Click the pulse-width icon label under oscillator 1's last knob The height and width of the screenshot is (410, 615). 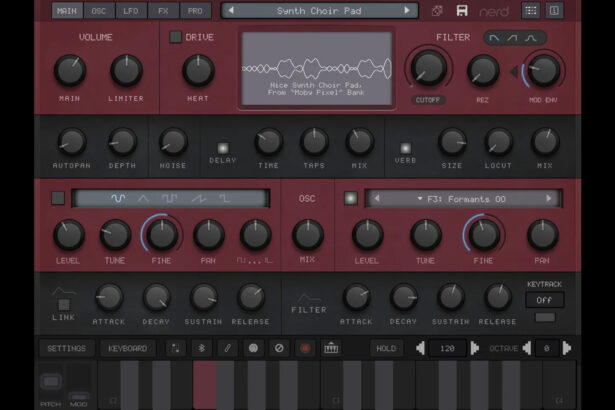click(254, 260)
